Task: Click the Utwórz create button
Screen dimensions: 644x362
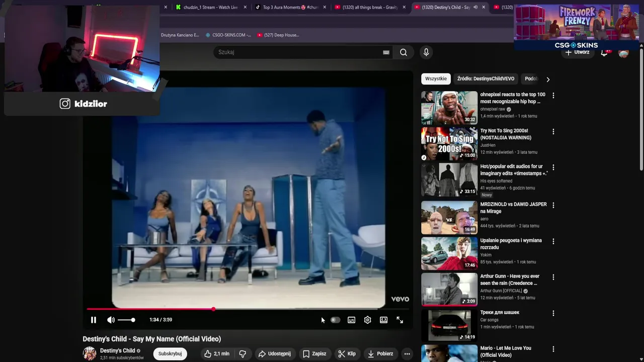Action: (577, 52)
